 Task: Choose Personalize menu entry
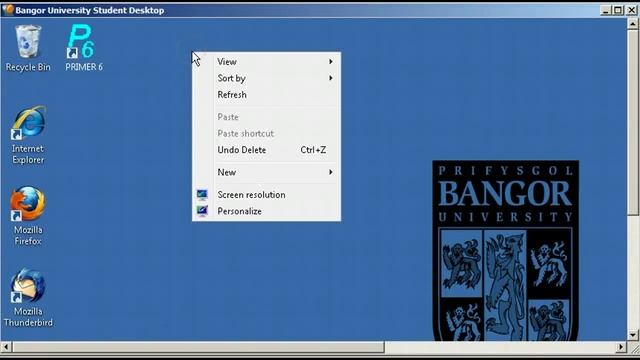267,211
